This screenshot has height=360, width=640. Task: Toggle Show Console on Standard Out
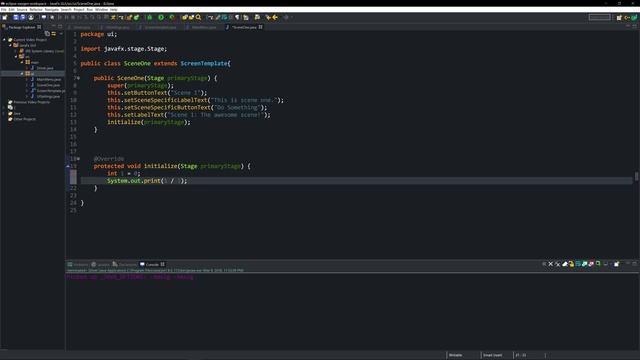584,264
